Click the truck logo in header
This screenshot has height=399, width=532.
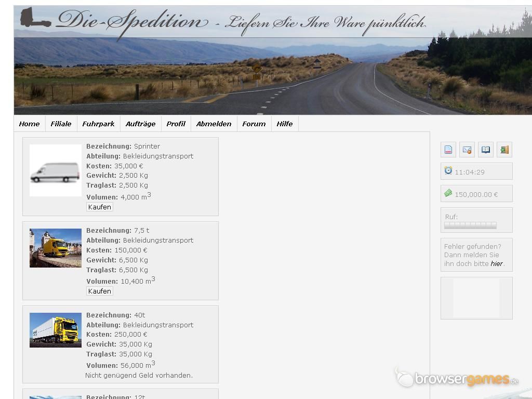36,17
